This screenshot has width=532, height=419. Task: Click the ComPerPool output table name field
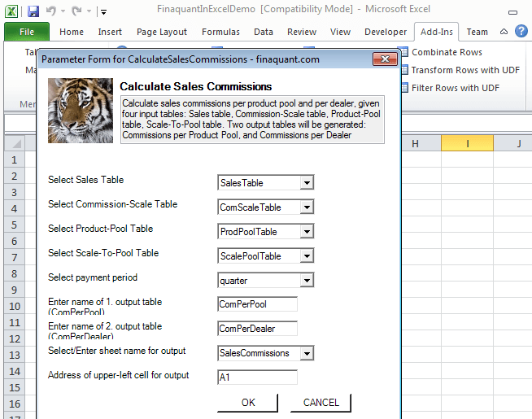click(257, 304)
